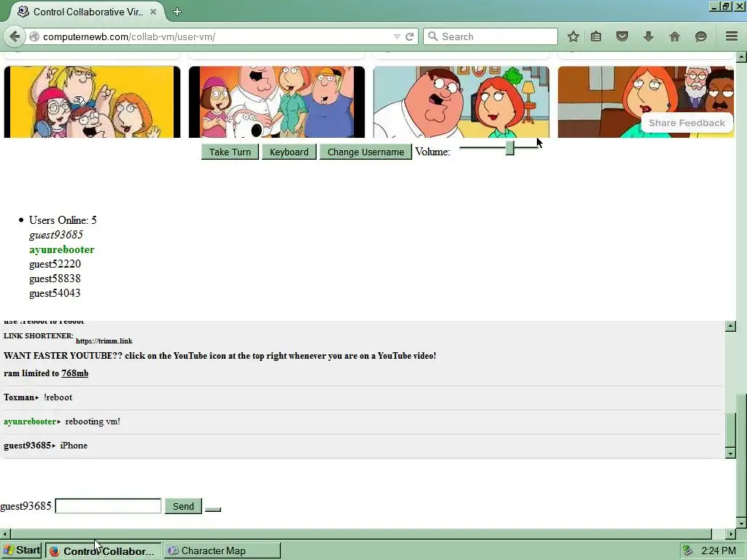Click the Take Turn button
Screen dimensions: 747x560
(x=230, y=152)
